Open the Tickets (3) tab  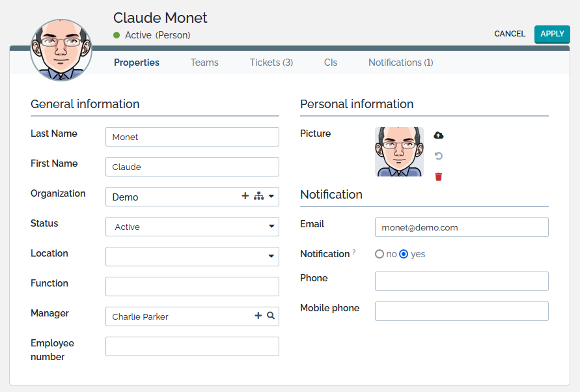tap(271, 62)
